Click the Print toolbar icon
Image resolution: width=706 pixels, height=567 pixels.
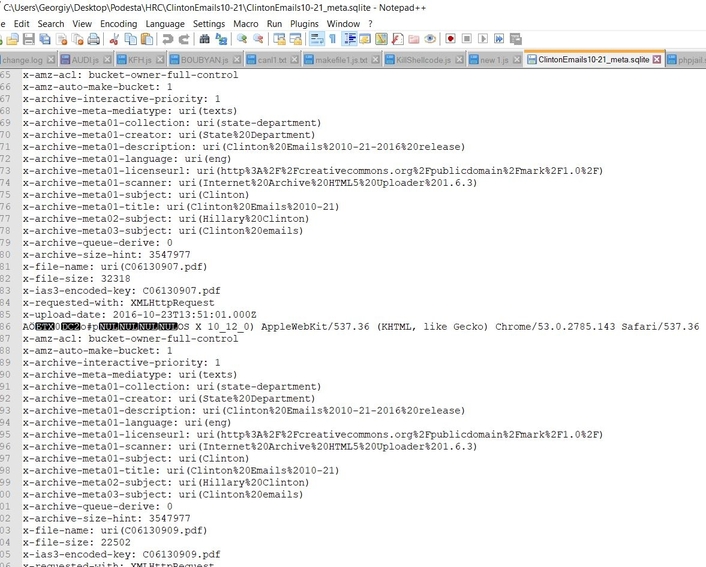91,40
